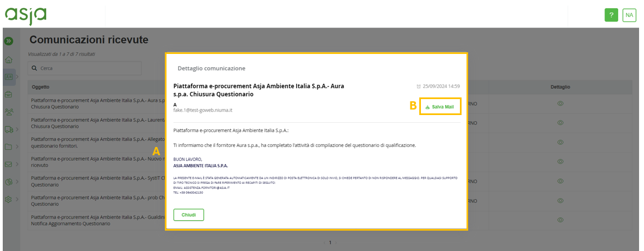Expand the truck section chevron
644x251 pixels.
(x=17, y=129)
